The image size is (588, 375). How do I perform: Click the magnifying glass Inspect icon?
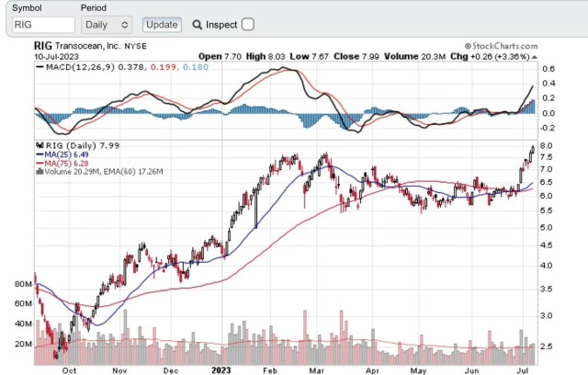point(198,25)
